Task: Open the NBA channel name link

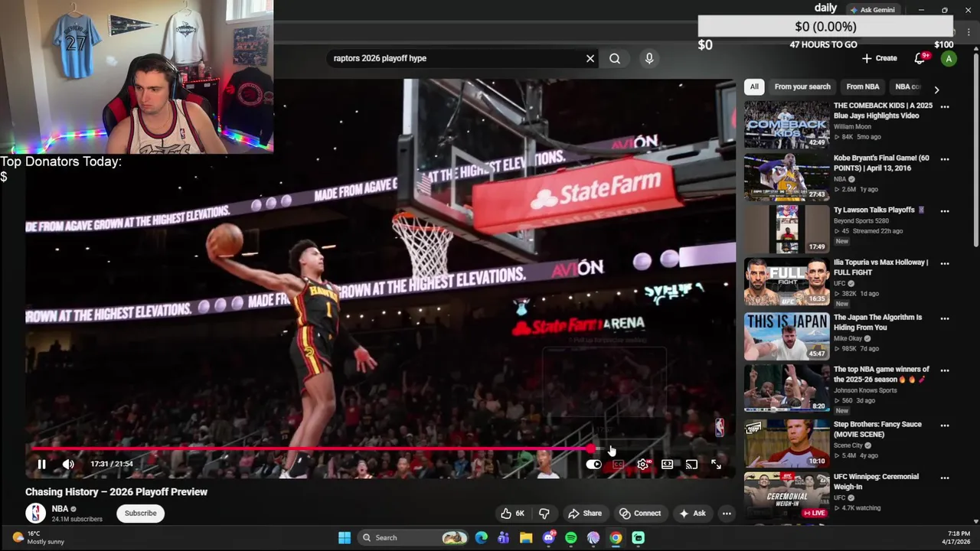Action: (x=60, y=509)
